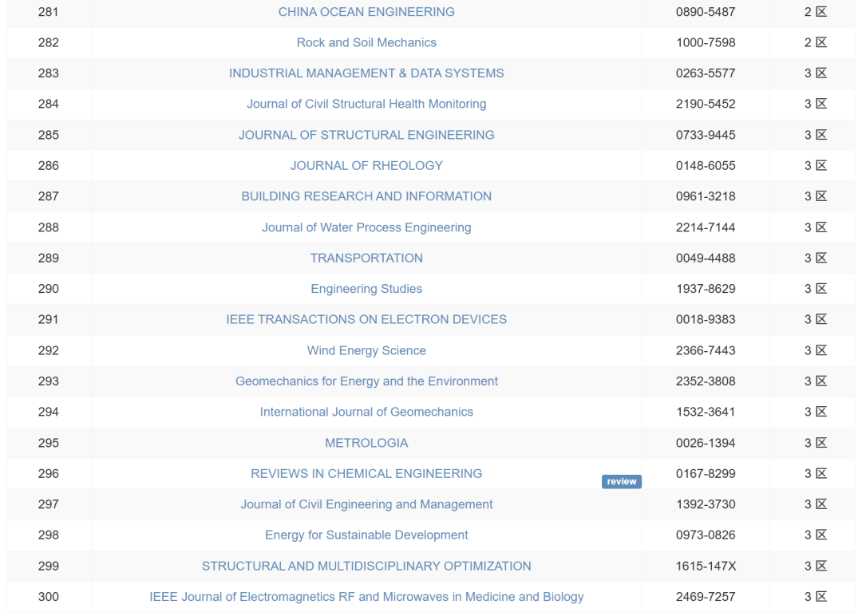Click ISSN value 1937-8629
862x616 pixels.
point(706,289)
